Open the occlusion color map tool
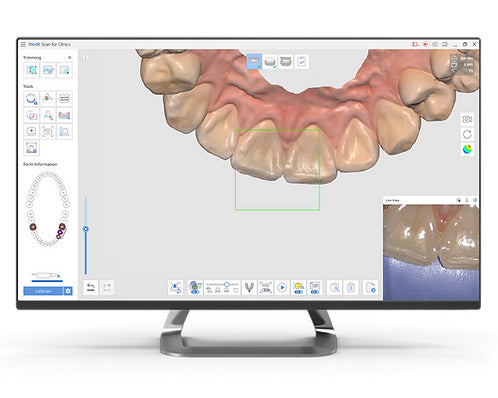Viewport: 498px width, 398px height. click(x=48, y=99)
